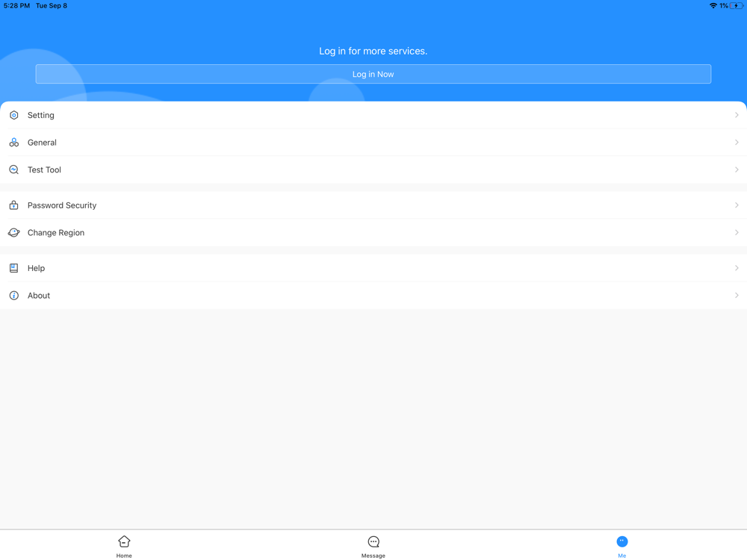This screenshot has width=747, height=560.
Task: Switch to the Home tab label
Action: (x=124, y=556)
